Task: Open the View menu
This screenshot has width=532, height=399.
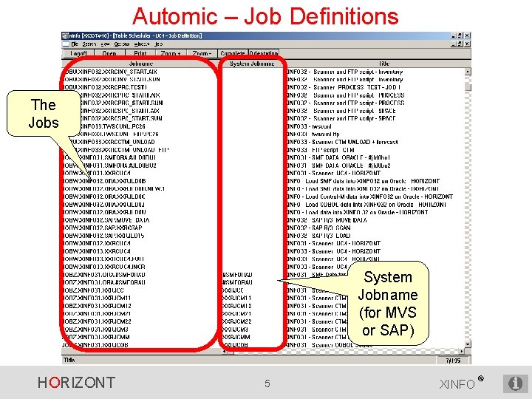Action: tap(105, 44)
